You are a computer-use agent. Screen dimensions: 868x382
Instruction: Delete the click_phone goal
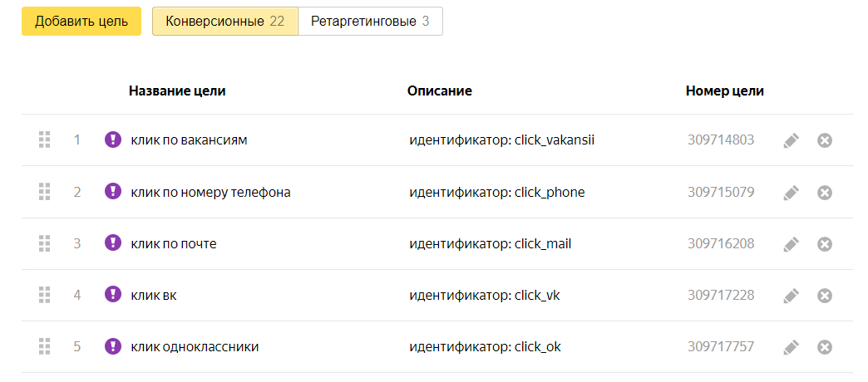click(x=825, y=193)
